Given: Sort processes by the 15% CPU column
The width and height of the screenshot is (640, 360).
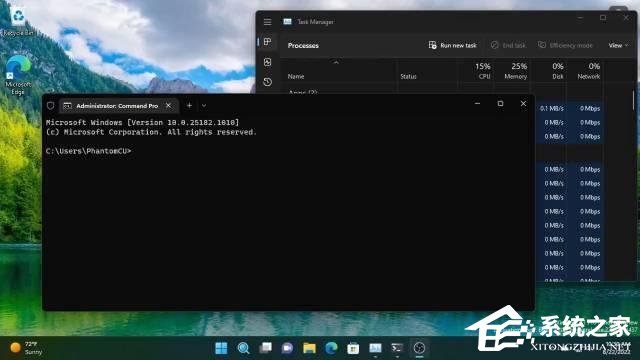Looking at the screenshot, I should pyautogui.click(x=482, y=71).
